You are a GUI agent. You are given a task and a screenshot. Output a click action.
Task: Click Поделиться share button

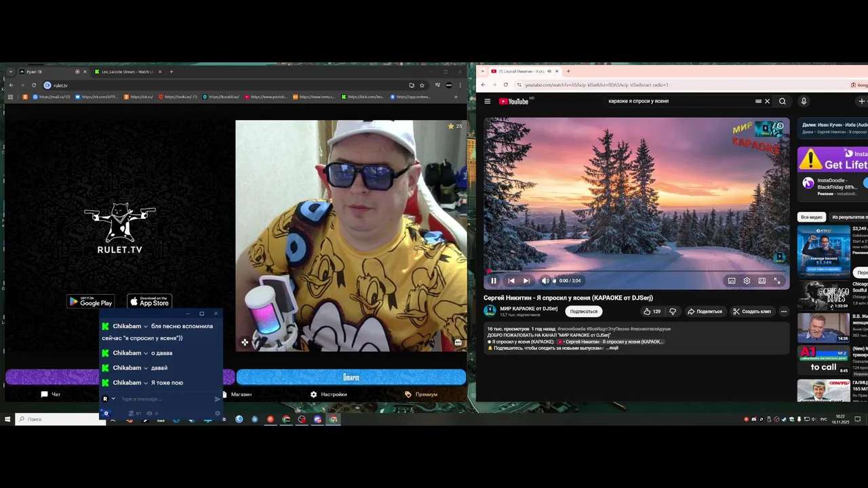[x=705, y=311]
